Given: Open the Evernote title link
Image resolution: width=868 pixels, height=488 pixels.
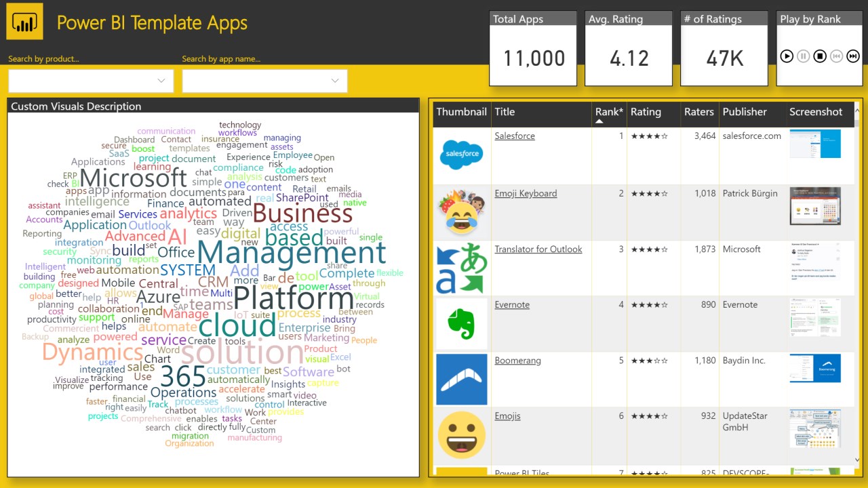Looking at the screenshot, I should 512,304.
